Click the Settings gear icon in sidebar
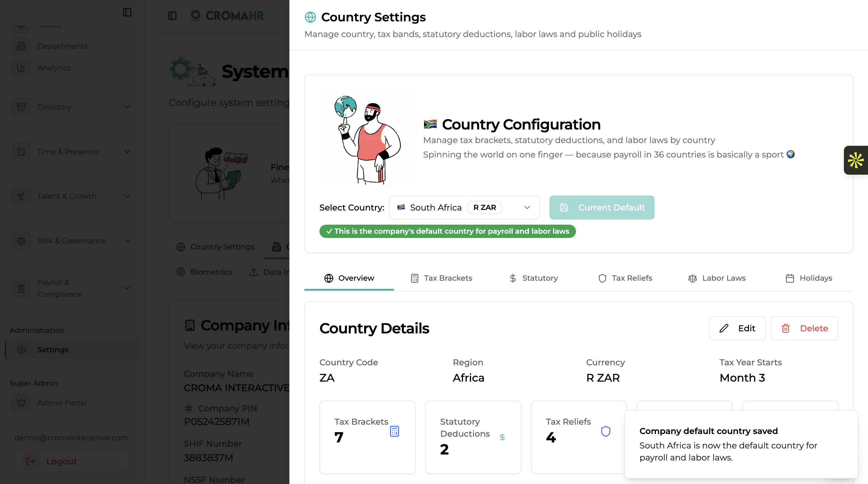 (22, 350)
